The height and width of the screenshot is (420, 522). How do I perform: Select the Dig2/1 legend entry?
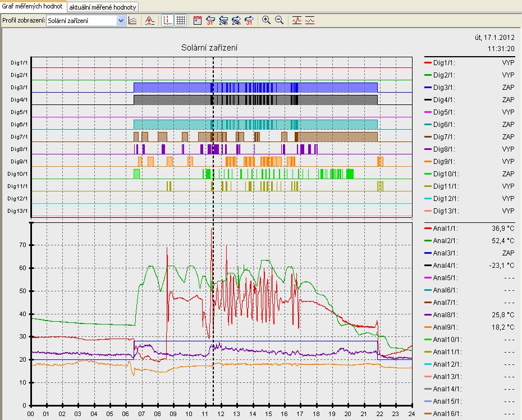pyautogui.click(x=469, y=75)
